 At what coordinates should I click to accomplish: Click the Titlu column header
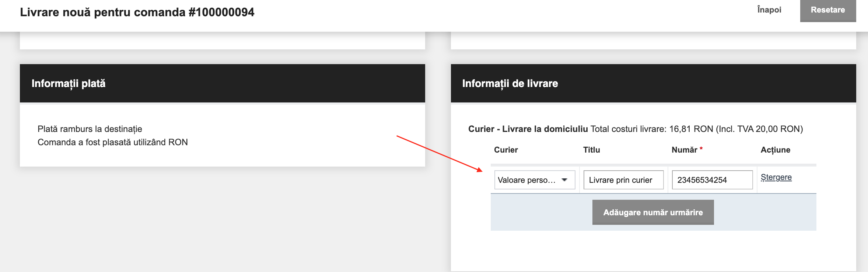coord(592,150)
